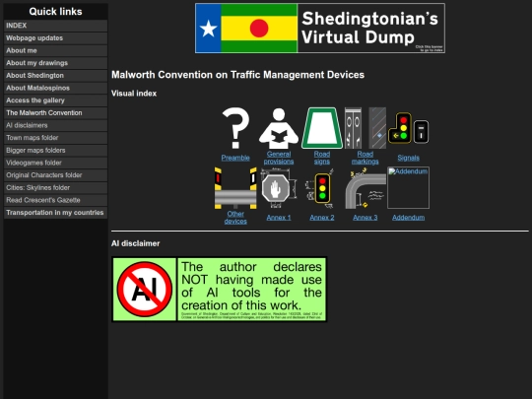Follow the Other devices text link

click(235, 218)
